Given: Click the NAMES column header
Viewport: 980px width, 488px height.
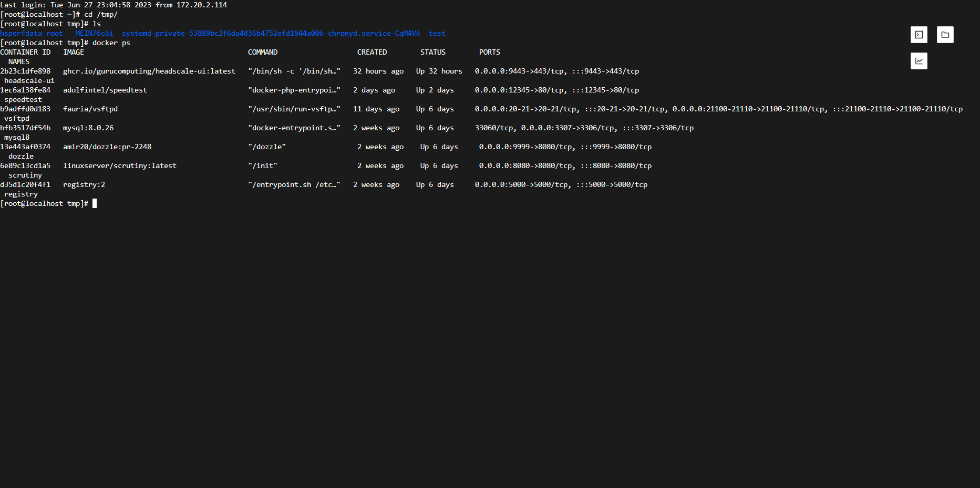Looking at the screenshot, I should click(19, 61).
